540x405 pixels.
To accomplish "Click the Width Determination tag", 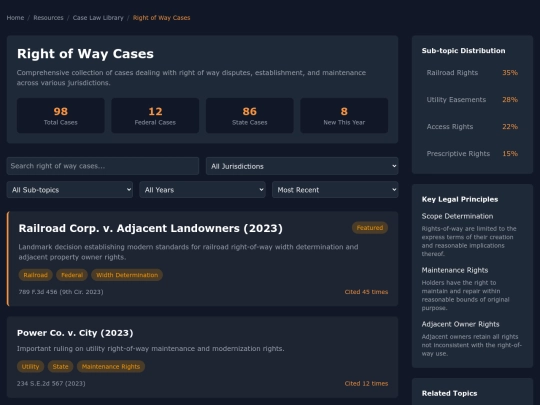I will click(127, 275).
